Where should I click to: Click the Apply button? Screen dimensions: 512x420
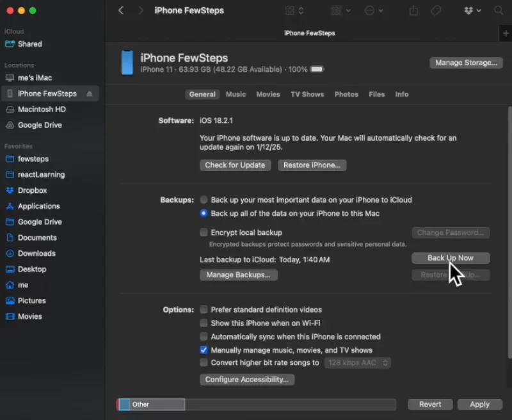pyautogui.click(x=479, y=405)
